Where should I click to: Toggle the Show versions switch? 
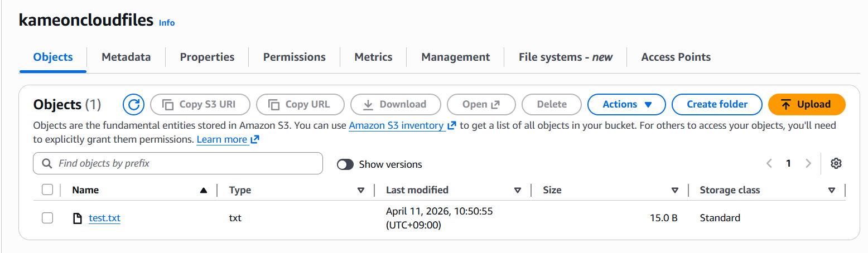[345, 164]
